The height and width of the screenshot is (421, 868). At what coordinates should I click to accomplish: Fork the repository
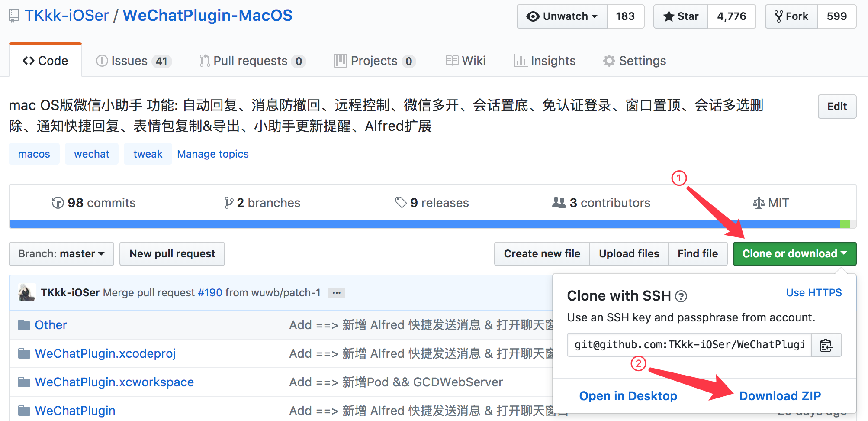[791, 16]
